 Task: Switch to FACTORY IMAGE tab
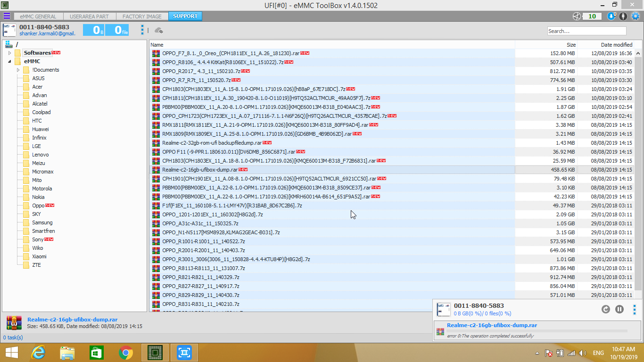142,16
